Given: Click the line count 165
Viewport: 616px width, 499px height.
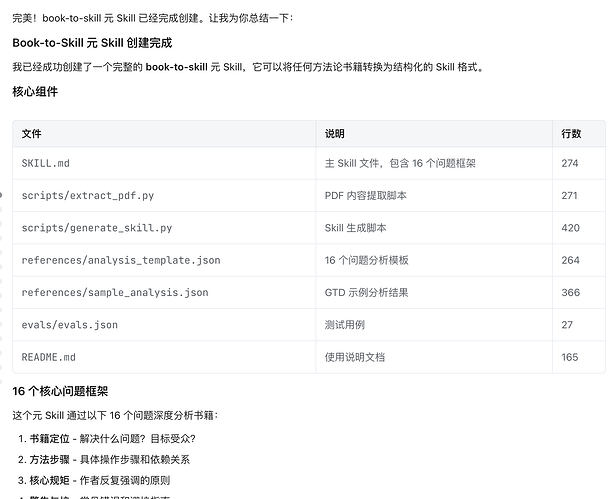Looking at the screenshot, I should click(x=570, y=357).
